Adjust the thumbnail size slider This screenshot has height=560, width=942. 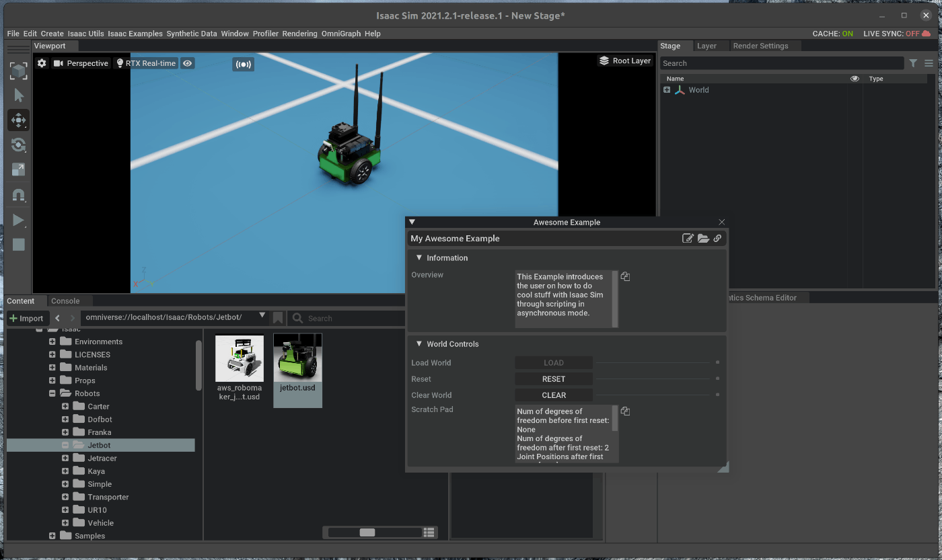point(367,532)
